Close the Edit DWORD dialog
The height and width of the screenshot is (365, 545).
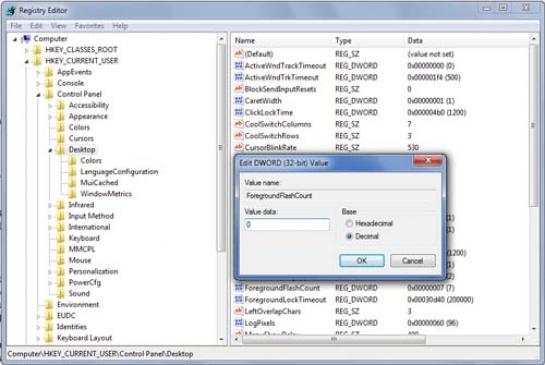click(x=428, y=161)
